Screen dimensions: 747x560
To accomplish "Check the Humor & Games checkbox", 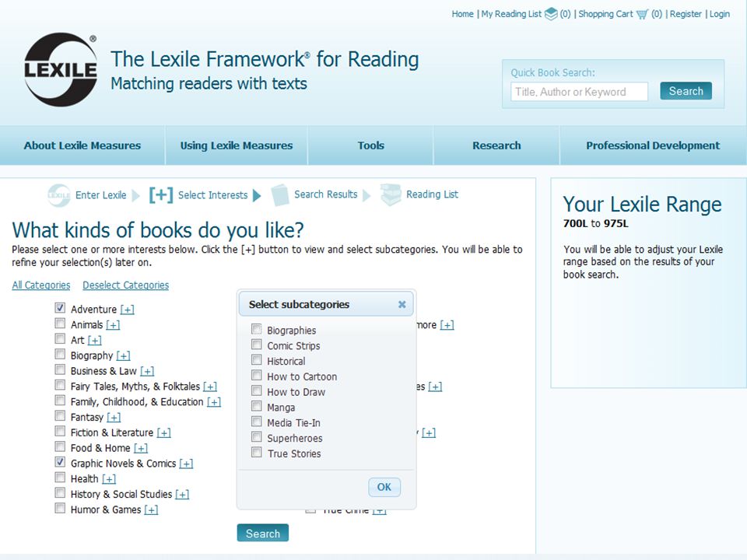I will [x=60, y=508].
